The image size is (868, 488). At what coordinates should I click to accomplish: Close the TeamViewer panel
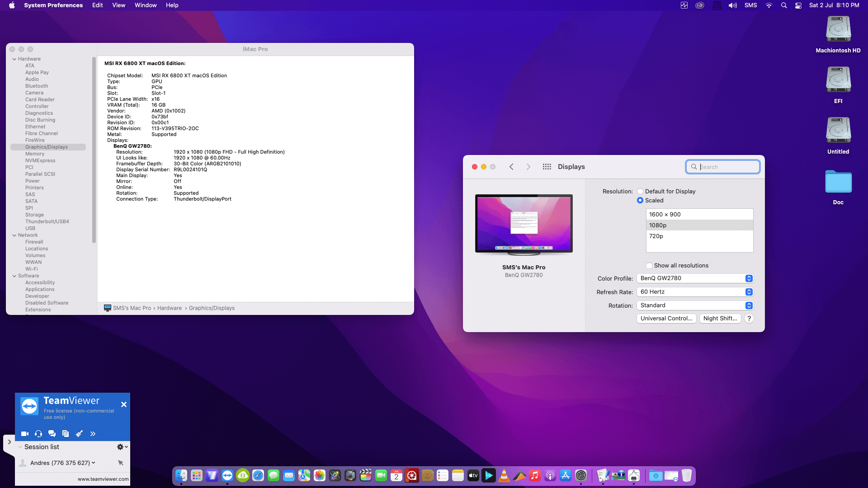(x=124, y=404)
